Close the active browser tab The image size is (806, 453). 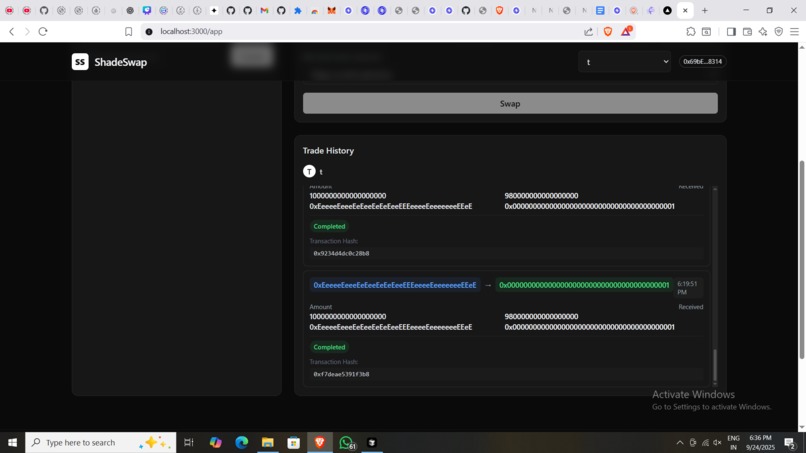(x=685, y=10)
